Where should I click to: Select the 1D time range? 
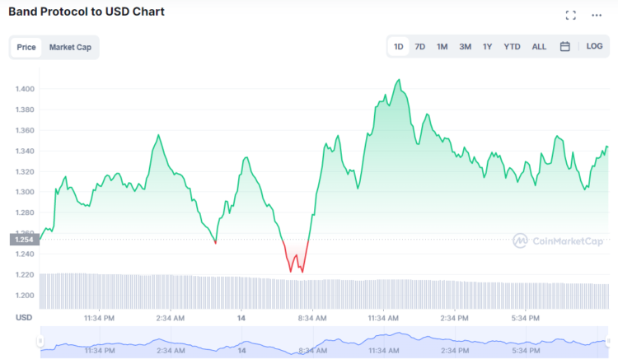pyautogui.click(x=399, y=47)
